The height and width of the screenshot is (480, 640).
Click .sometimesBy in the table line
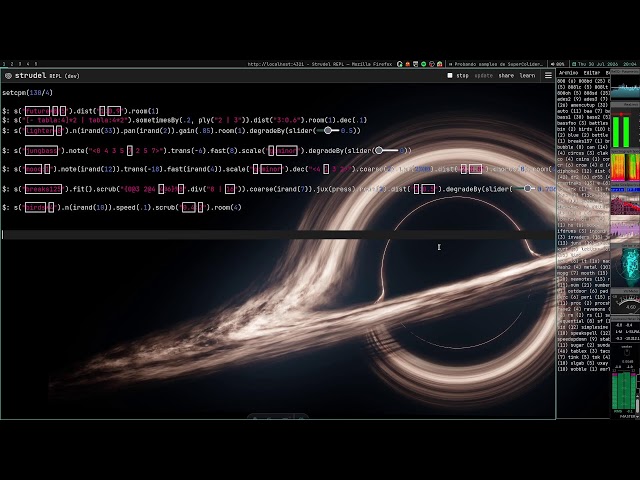pos(156,120)
